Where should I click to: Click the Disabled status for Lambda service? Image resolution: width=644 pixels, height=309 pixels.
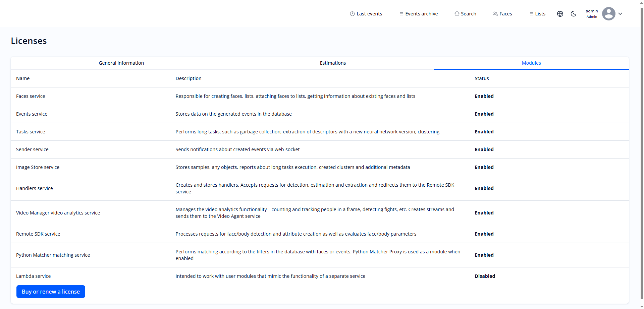(485, 276)
